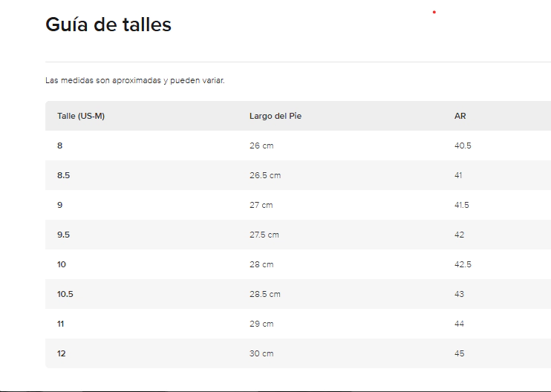Click the US size 8.5 cell

[64, 175]
